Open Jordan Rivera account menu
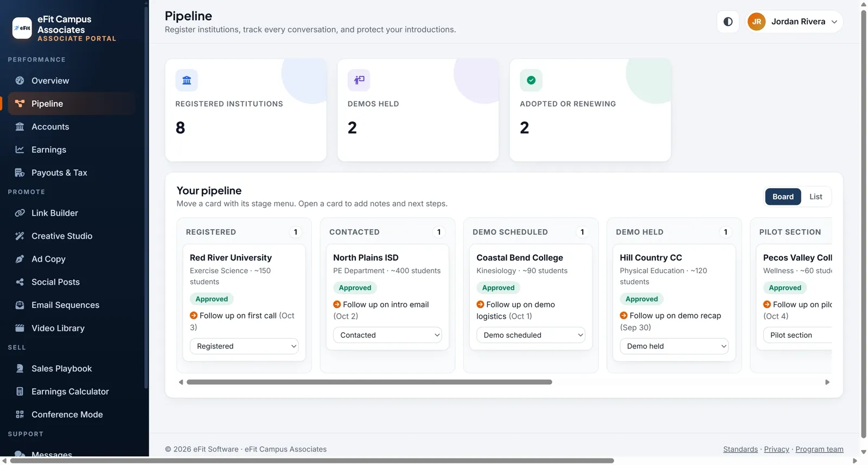The height and width of the screenshot is (465, 868). tap(794, 22)
